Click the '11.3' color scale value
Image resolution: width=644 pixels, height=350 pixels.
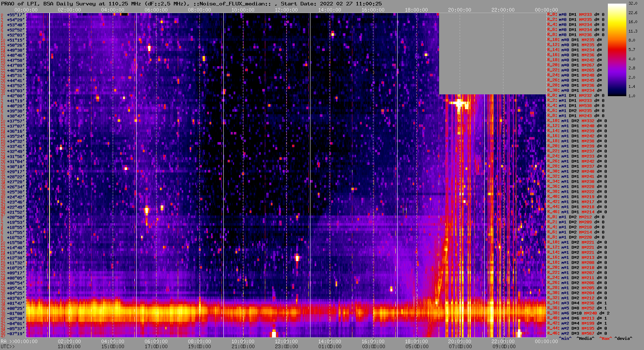point(633,31)
